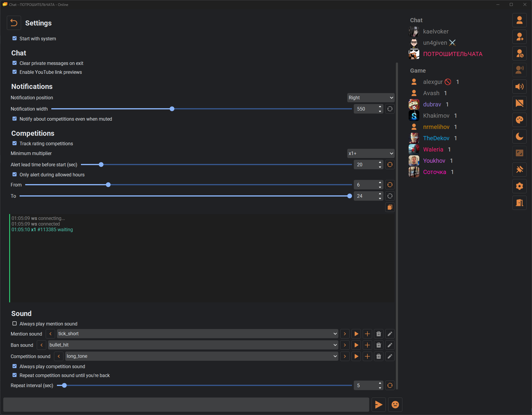
Task: Click the back arrow beside Settings
Action: tap(14, 23)
